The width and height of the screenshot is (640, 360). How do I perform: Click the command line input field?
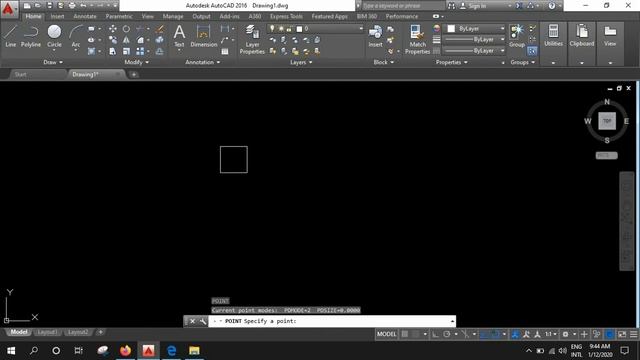pos(331,322)
